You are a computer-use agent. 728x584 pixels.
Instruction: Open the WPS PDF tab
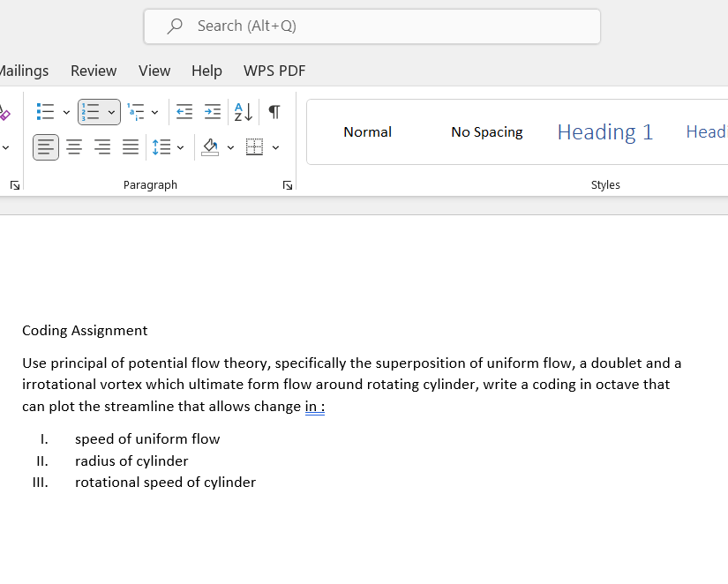pyautogui.click(x=274, y=71)
